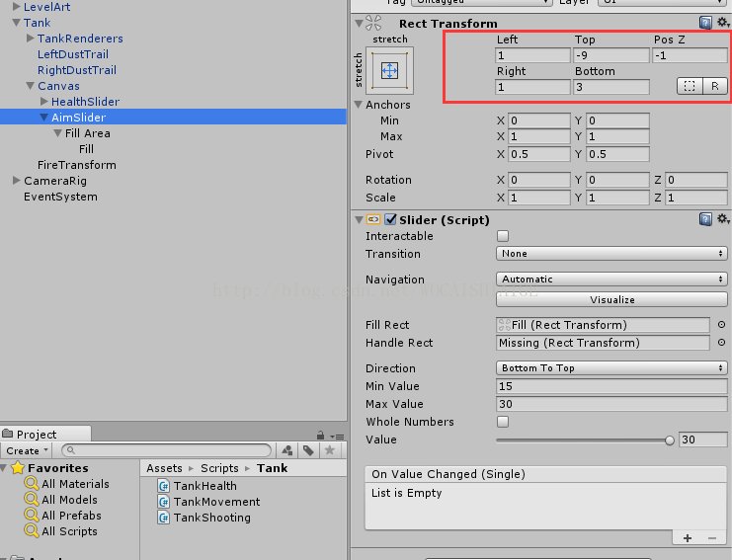Open Slider Script help reference icon
Image resolution: width=732 pixels, height=560 pixels.
(x=705, y=219)
